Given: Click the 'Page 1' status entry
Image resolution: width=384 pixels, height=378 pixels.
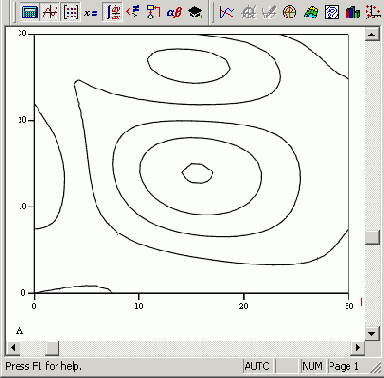Looking at the screenshot, I should point(344,366).
